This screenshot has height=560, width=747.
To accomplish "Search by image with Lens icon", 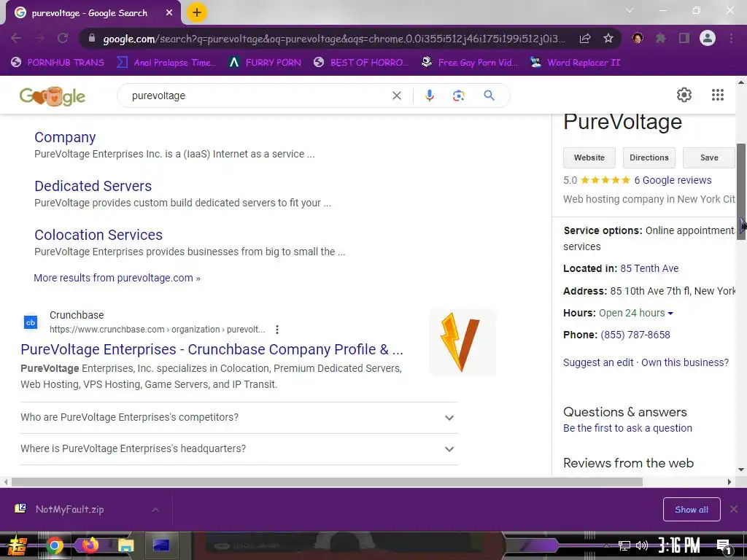I will pyautogui.click(x=458, y=96).
